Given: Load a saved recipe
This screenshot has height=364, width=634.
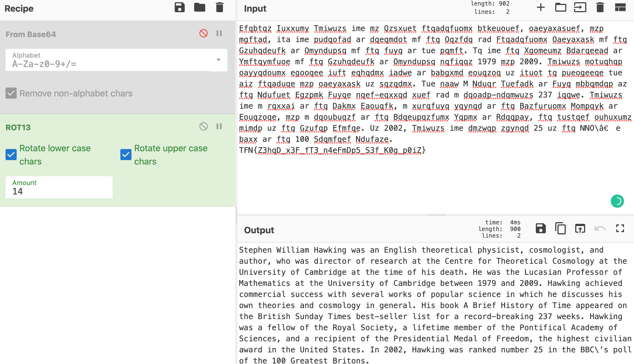Looking at the screenshot, I should point(199,7).
